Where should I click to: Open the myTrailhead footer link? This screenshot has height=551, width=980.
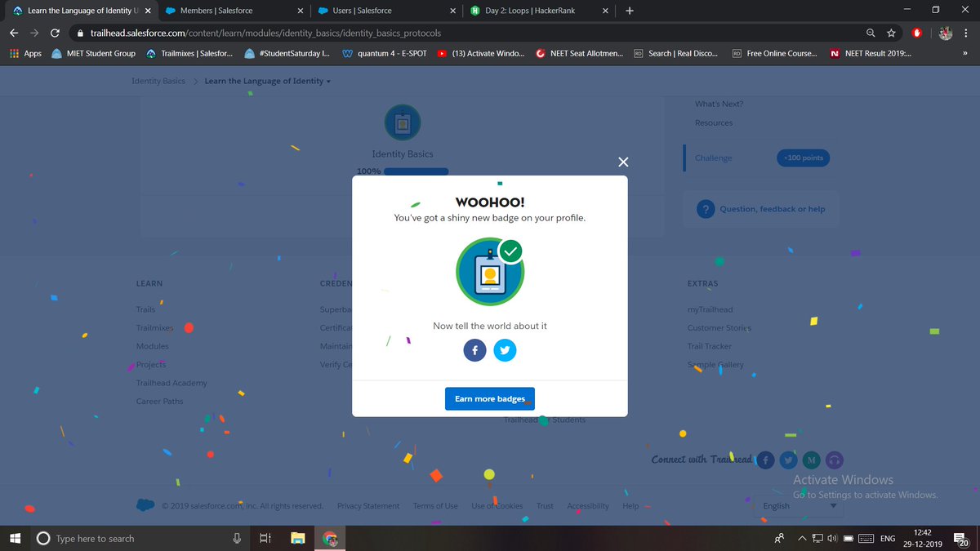(x=710, y=309)
